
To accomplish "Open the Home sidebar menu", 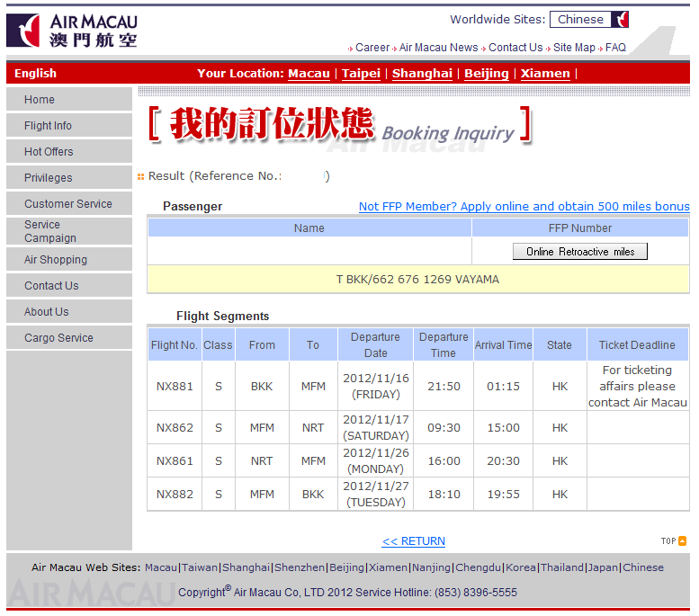I will (69, 99).
